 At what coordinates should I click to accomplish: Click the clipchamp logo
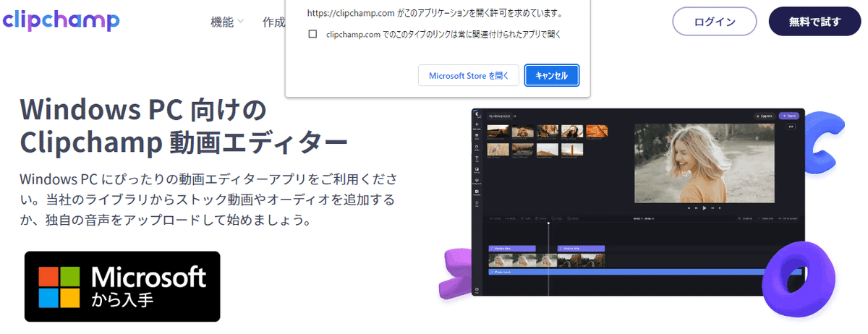[61, 20]
